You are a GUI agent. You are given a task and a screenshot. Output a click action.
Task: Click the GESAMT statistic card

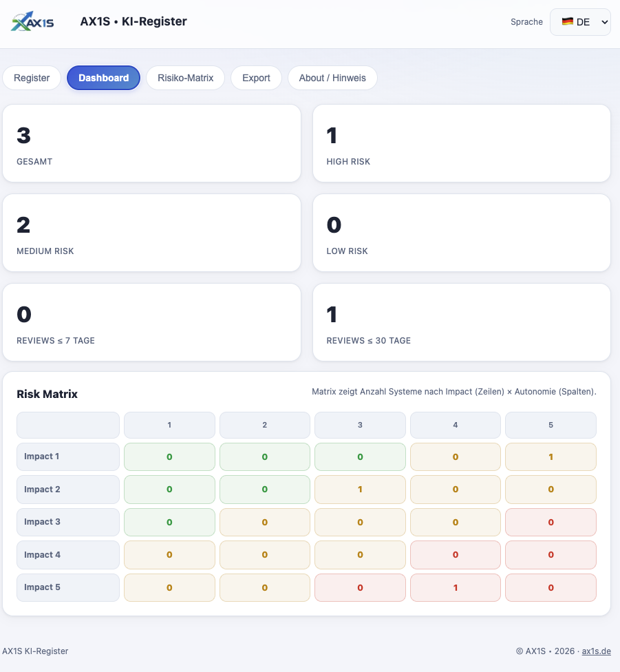point(151,143)
